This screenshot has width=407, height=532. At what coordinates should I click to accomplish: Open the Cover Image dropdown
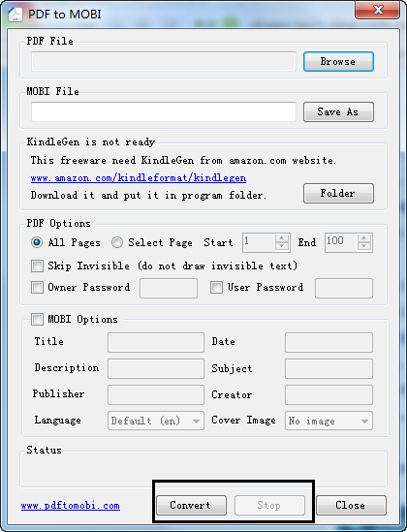pyautogui.click(x=329, y=421)
